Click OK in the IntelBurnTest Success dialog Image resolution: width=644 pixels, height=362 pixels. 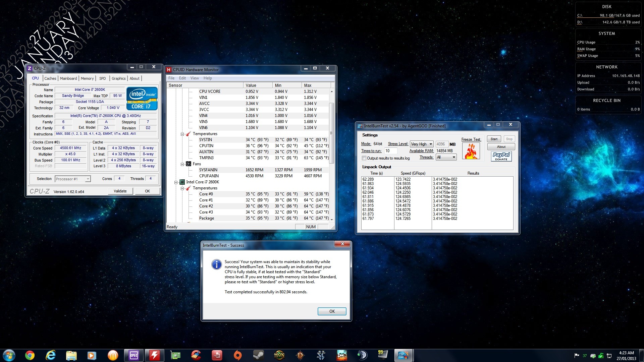pyautogui.click(x=332, y=311)
